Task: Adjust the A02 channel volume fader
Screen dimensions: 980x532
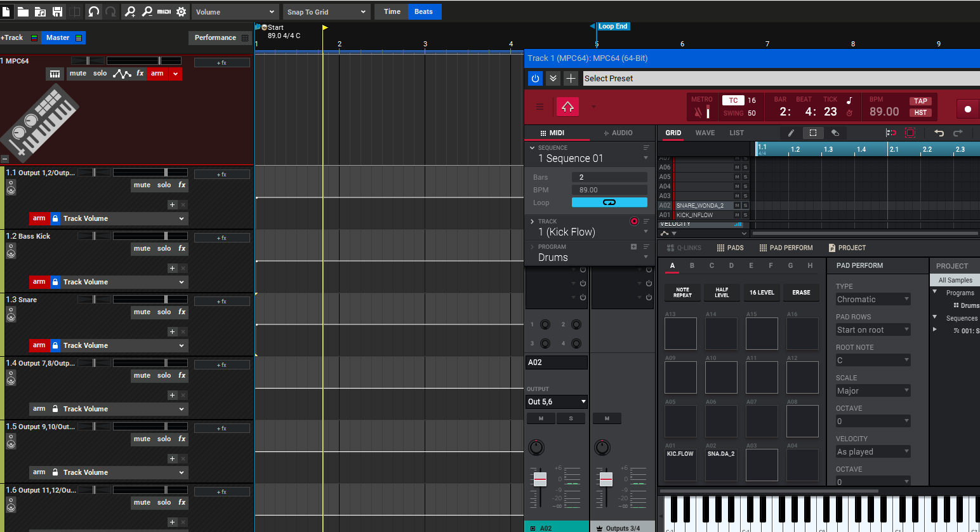Action: (540, 479)
